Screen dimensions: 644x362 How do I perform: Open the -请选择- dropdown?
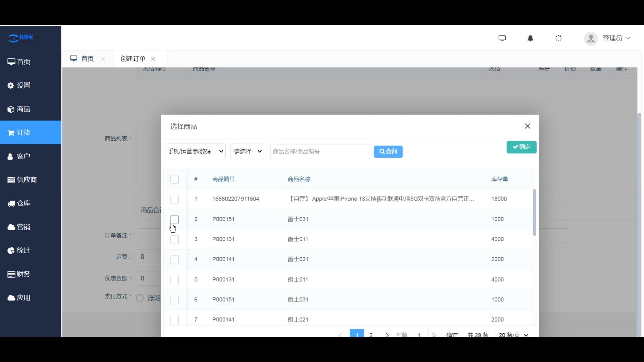(247, 152)
